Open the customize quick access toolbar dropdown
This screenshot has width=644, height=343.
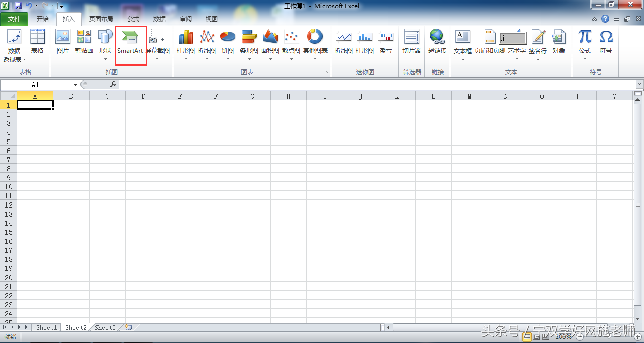pyautogui.click(x=61, y=6)
